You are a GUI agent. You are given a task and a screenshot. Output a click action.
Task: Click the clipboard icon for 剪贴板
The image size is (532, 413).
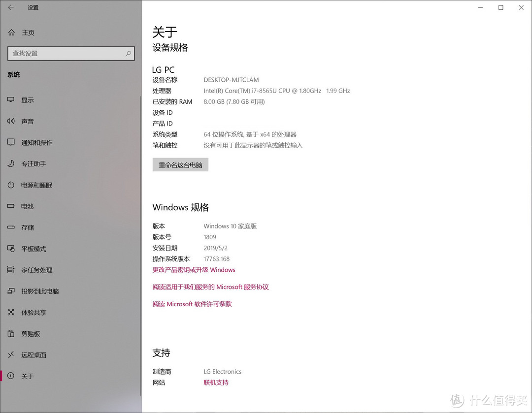tap(11, 333)
